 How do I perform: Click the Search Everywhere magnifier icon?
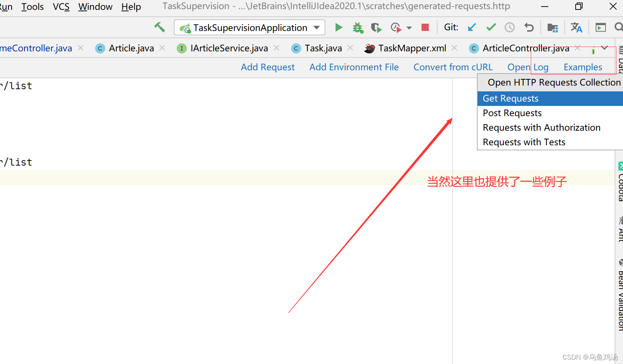tap(619, 27)
